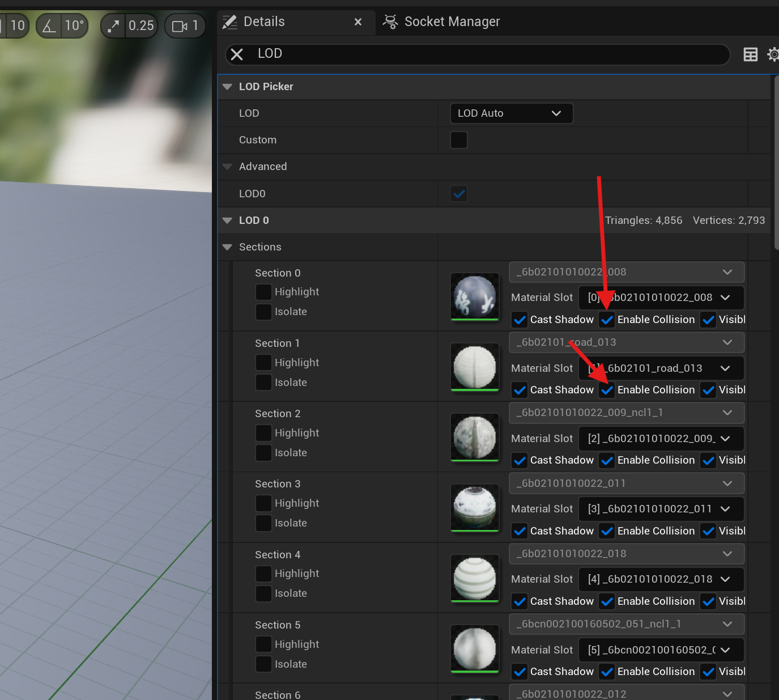The width and height of the screenshot is (779, 700).
Task: Toggle Highlight for Section 3
Action: click(263, 503)
